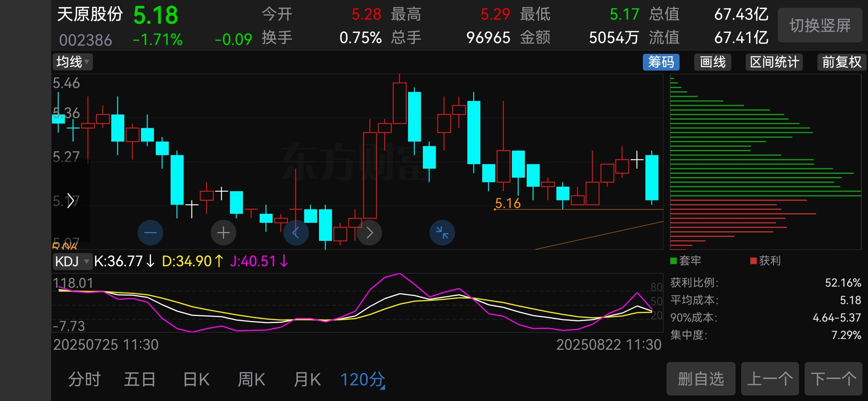Image resolution: width=868 pixels, height=401 pixels.
Task: Tap the green 套牢 legend swatch
Action: click(674, 261)
